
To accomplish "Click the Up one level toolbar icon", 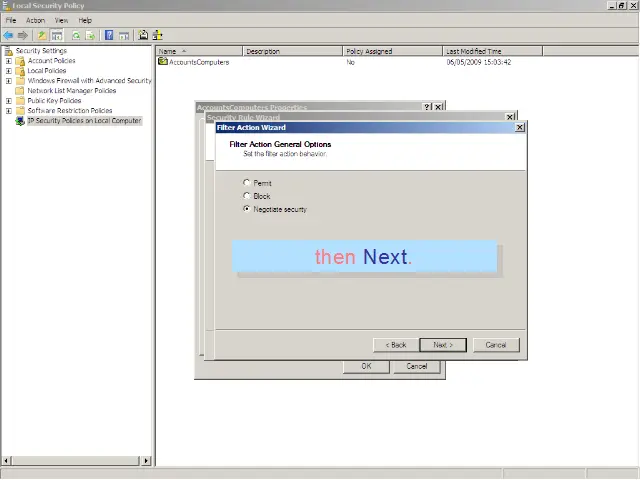I will coord(42,35).
